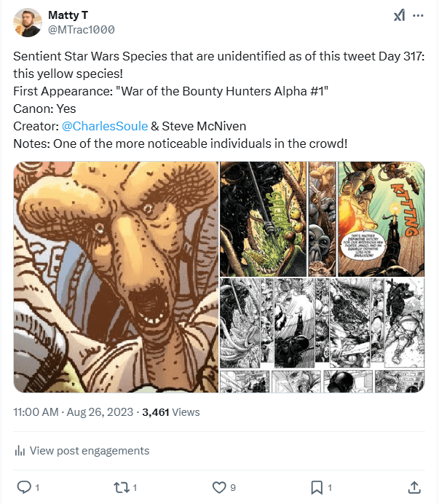
Task: Like the tweet with the heart icon
Action: 218,487
